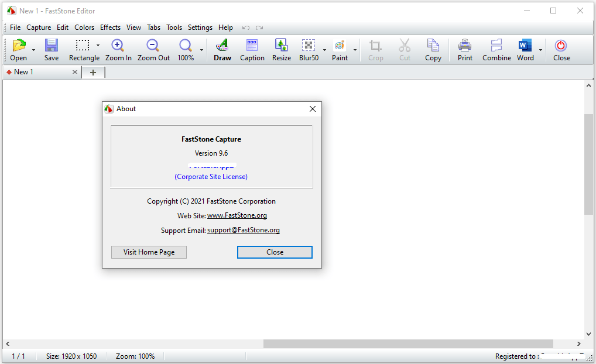Viewport: 596px width, 364px height.
Task: Open the Settings menu
Action: point(200,28)
